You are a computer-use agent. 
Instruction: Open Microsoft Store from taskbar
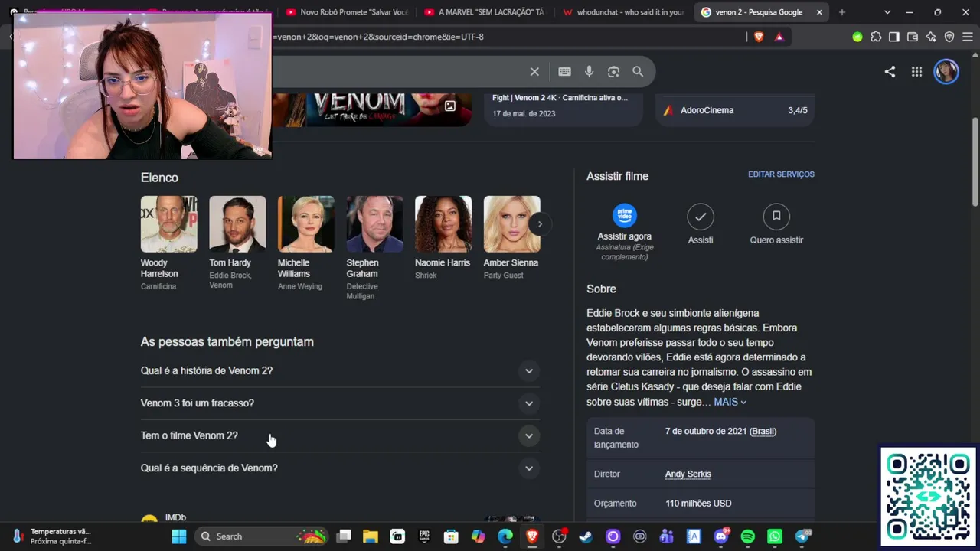tap(451, 536)
